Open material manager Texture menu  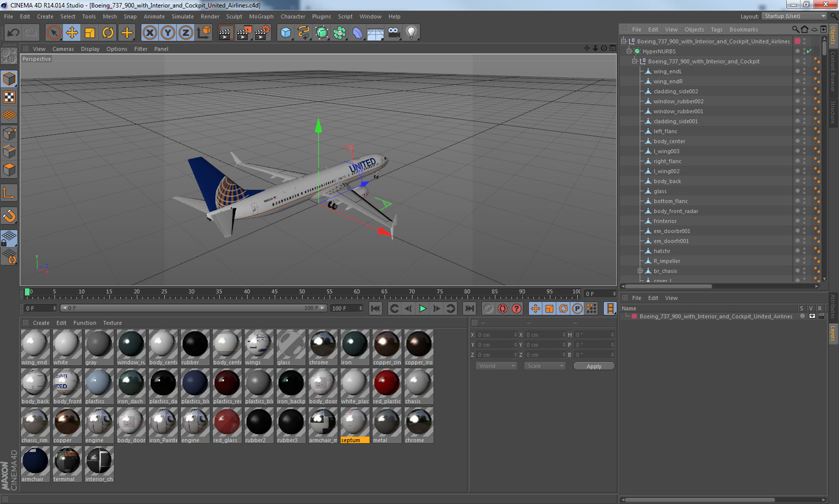tap(112, 323)
